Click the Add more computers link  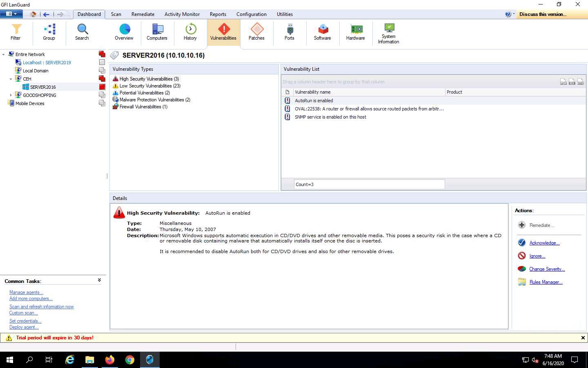tap(31, 298)
